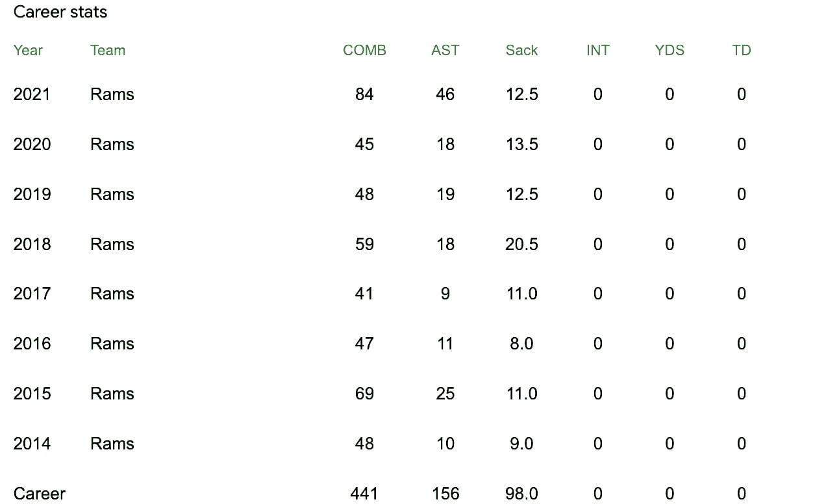This screenshot has height=504, width=826.
Task: Click the Career stats heading
Action: [x=60, y=12]
